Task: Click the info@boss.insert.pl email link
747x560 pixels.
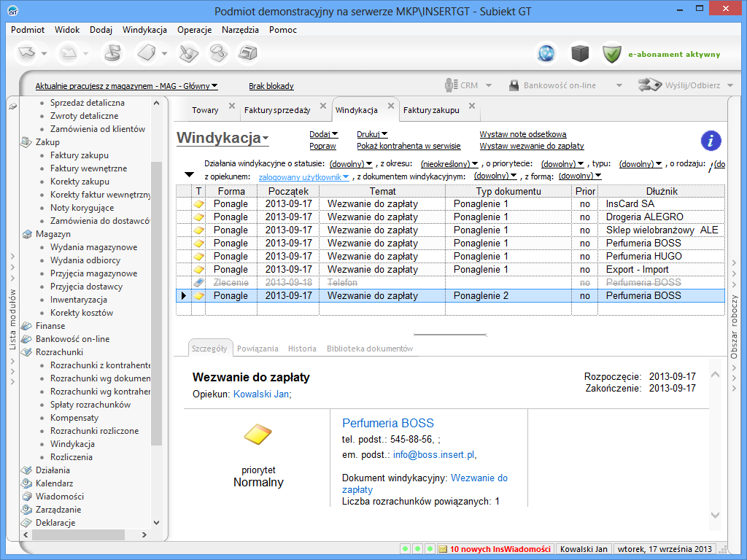Action: click(433, 454)
